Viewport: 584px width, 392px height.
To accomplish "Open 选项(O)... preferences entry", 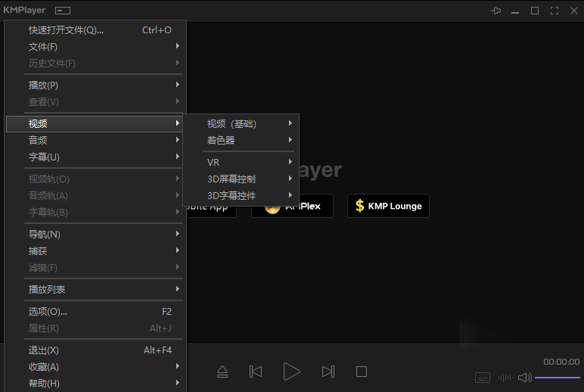I will click(95, 312).
